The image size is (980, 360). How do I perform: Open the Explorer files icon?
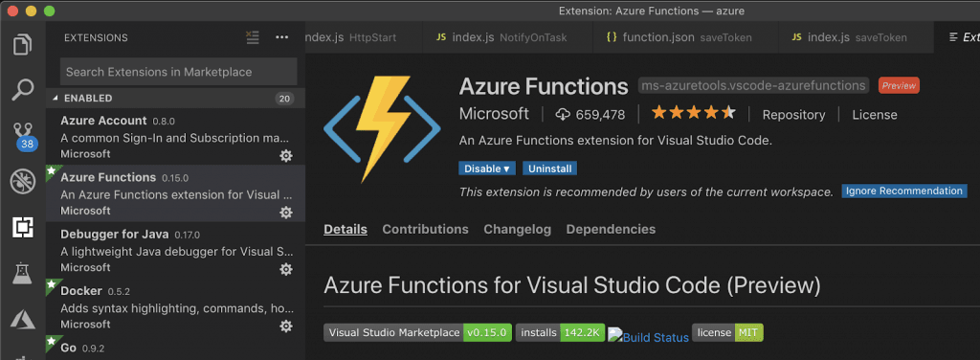[x=23, y=44]
